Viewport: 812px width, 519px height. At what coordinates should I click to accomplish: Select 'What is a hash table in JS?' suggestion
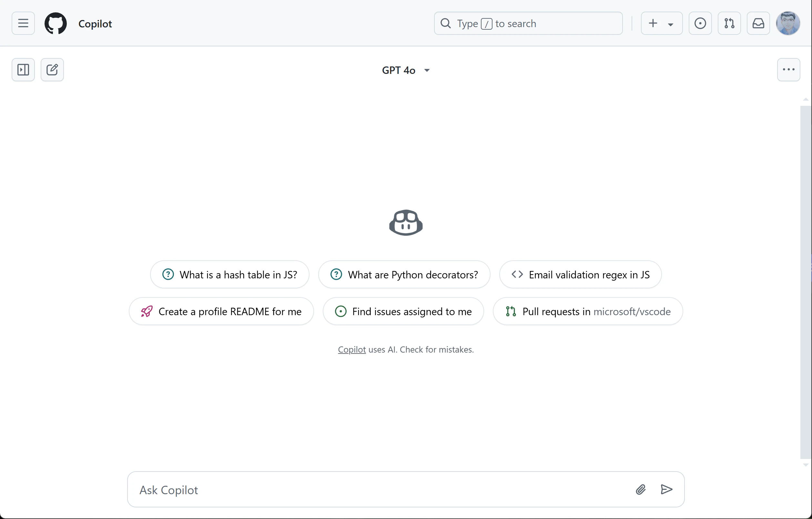coord(229,274)
